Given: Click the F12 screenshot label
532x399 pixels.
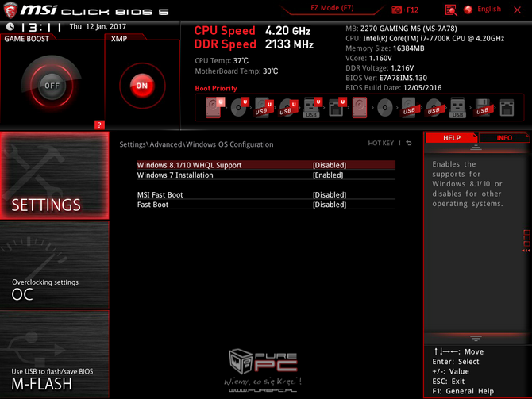Looking at the screenshot, I should (x=412, y=10).
